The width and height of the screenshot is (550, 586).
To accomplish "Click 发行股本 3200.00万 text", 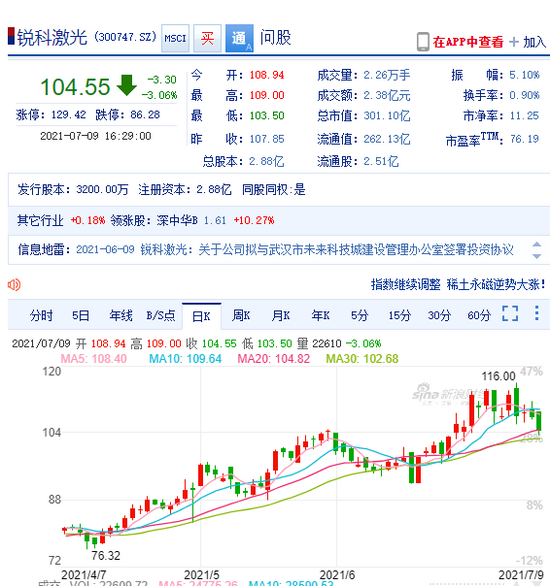I will [73, 189].
